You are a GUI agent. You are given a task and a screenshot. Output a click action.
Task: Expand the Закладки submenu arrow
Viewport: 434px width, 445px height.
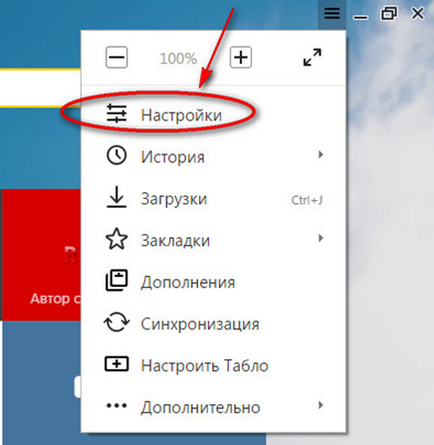pos(321,238)
